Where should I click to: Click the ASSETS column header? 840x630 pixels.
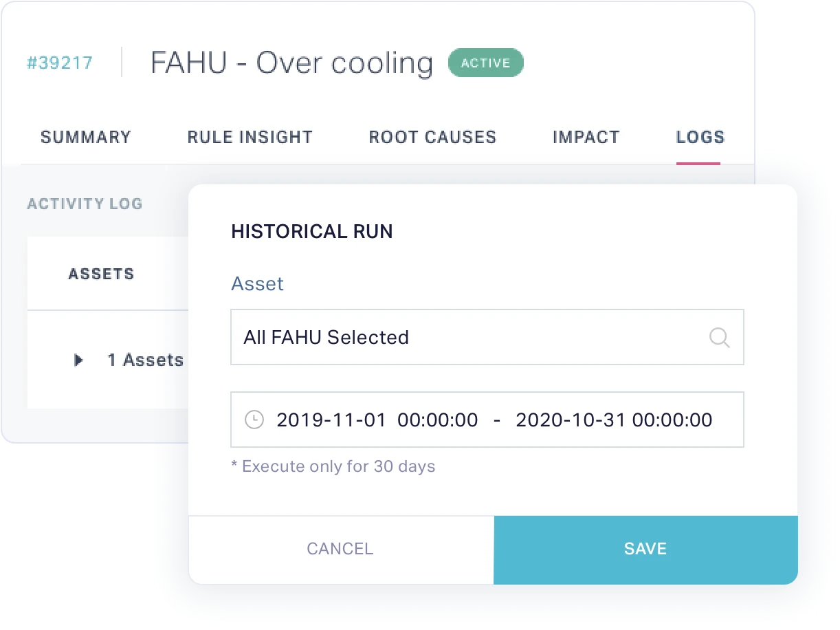click(x=101, y=273)
